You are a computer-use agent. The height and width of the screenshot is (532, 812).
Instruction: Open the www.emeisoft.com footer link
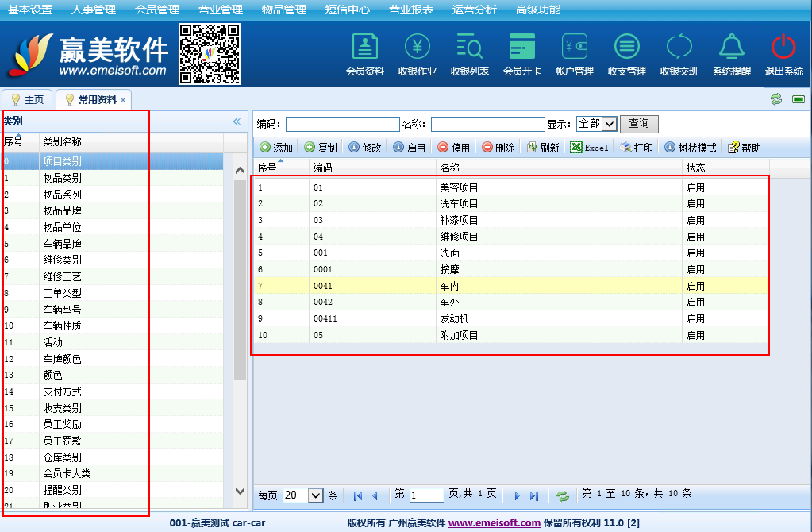pyautogui.click(x=495, y=523)
